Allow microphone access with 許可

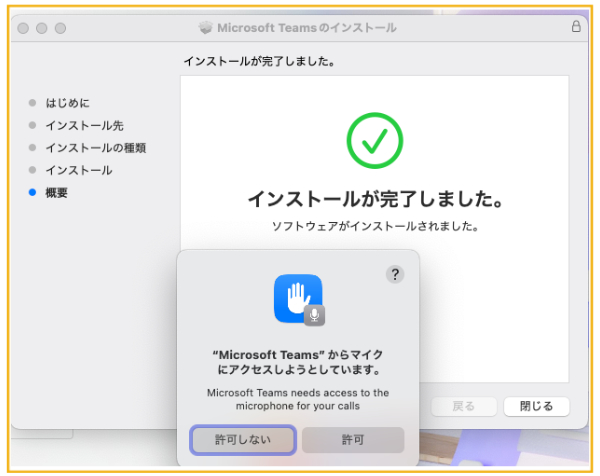click(353, 440)
